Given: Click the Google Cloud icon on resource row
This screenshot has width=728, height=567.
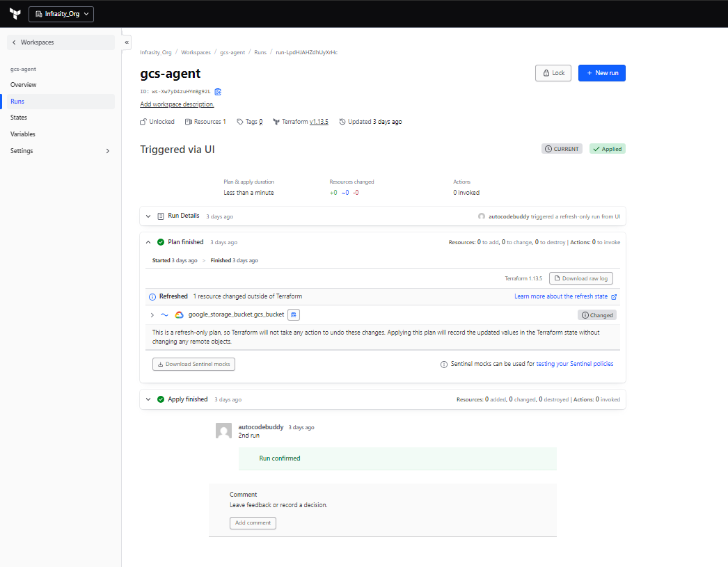Looking at the screenshot, I should pyautogui.click(x=179, y=315).
